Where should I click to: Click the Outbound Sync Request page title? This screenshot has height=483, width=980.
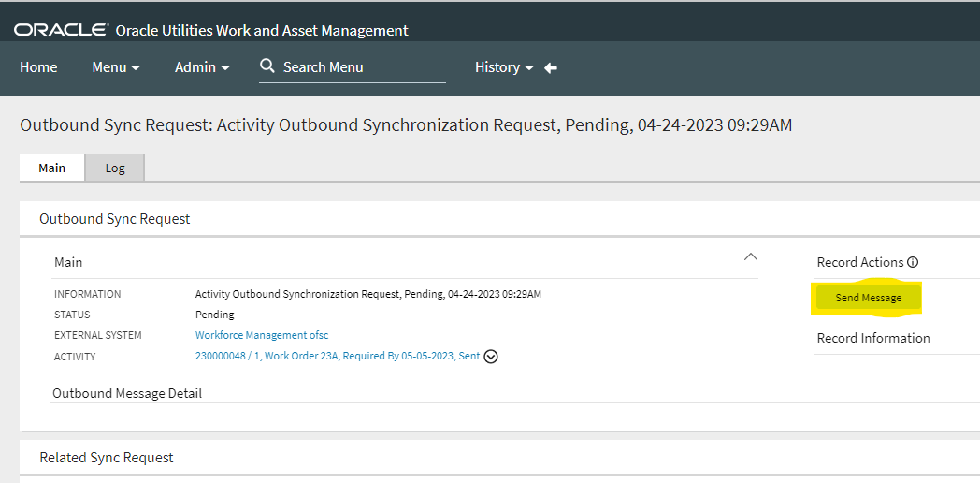(x=406, y=125)
